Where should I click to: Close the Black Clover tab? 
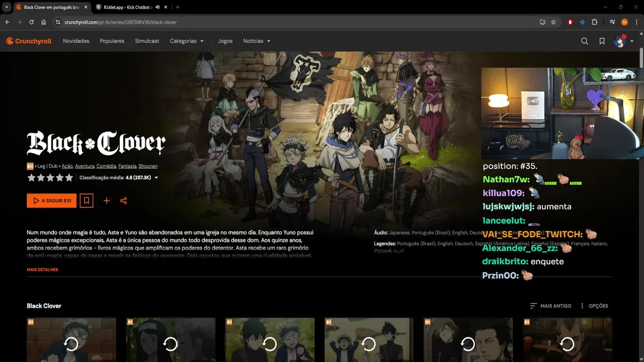tap(86, 7)
